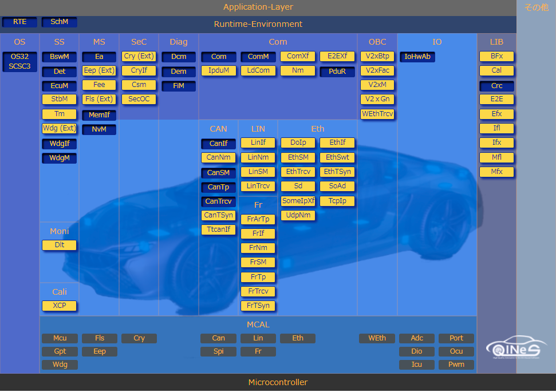Click the SomeIpXf Ethernet module
This screenshot has width=556, height=392.
click(298, 201)
